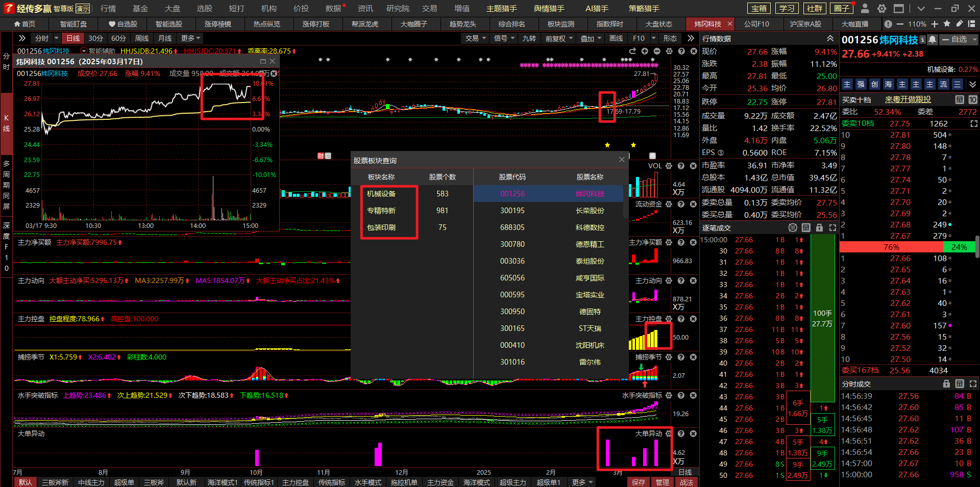Click the 量 icon in 买卖十档 header

959,99
